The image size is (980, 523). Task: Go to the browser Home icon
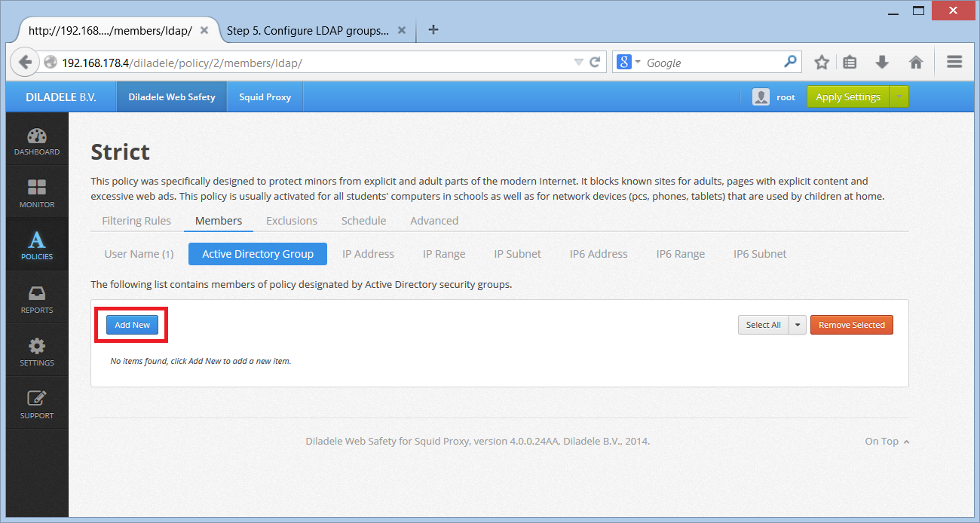(916, 63)
